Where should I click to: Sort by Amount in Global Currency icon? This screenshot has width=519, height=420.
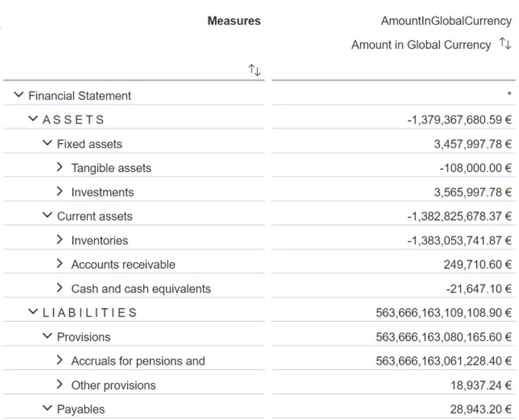click(x=505, y=44)
